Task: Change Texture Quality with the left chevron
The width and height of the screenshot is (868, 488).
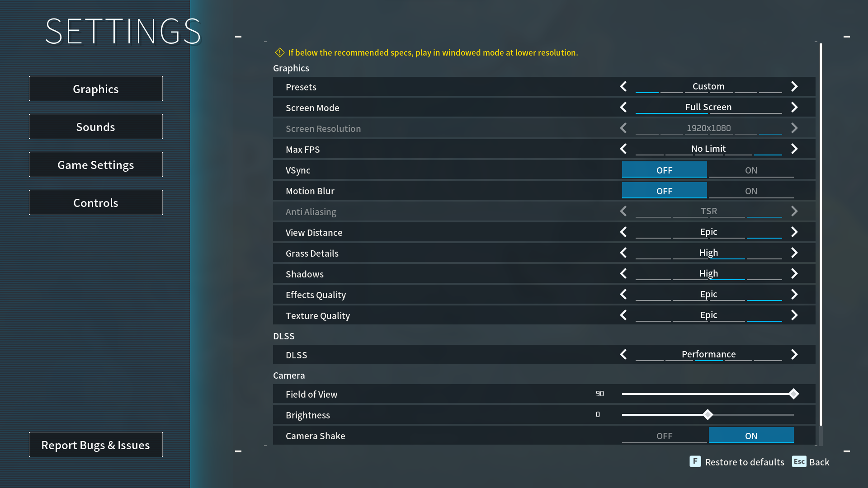Action: [x=623, y=315]
